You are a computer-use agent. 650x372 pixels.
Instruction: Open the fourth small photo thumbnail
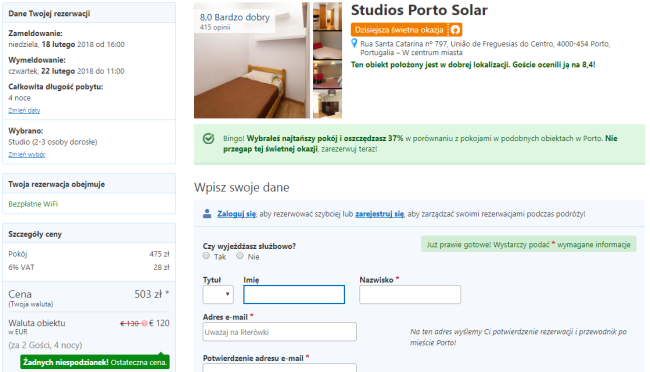click(327, 104)
